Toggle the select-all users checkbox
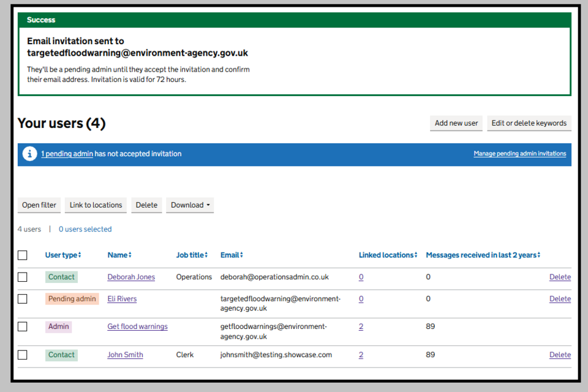This screenshot has height=392, width=588. (x=23, y=255)
